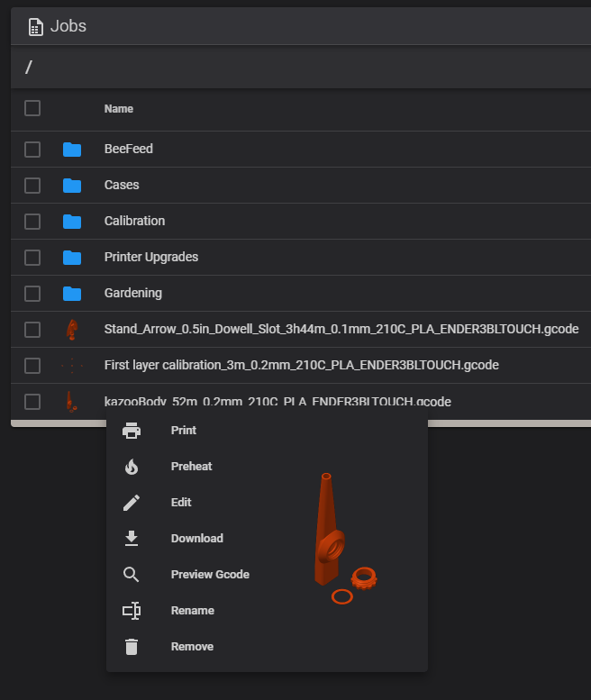
Task: Click the printer icon beside Print
Action: click(132, 431)
